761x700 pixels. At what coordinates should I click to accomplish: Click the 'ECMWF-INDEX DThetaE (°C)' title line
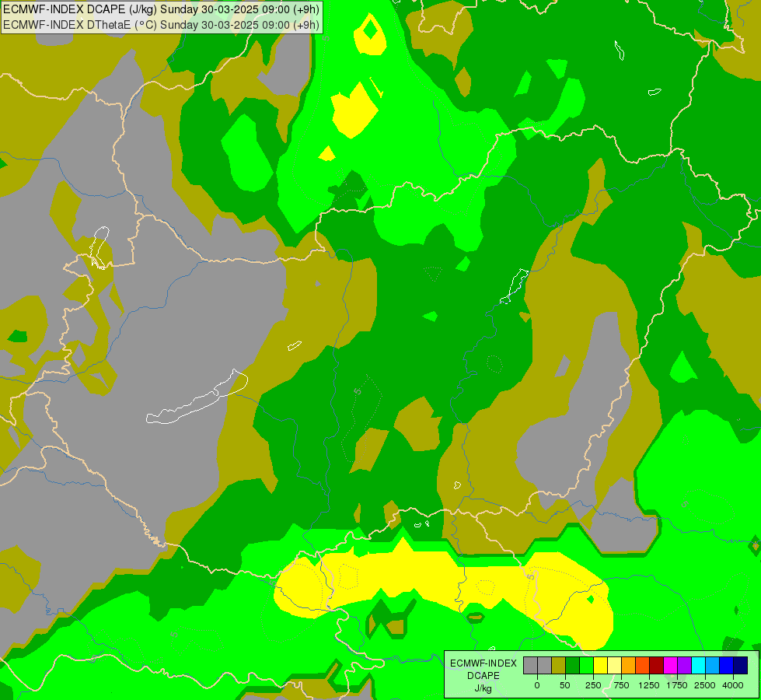point(161,25)
